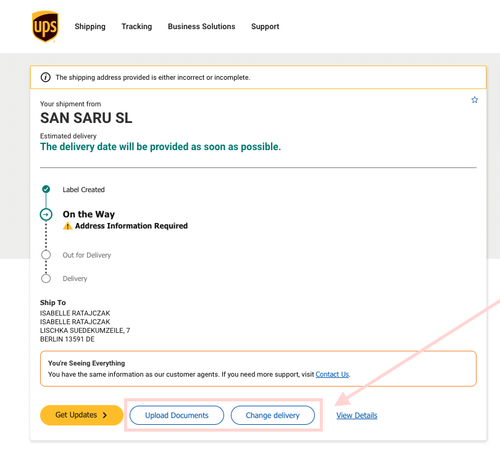500x470 pixels.
Task: Click the Label Created green checkmark
Action: point(46,189)
